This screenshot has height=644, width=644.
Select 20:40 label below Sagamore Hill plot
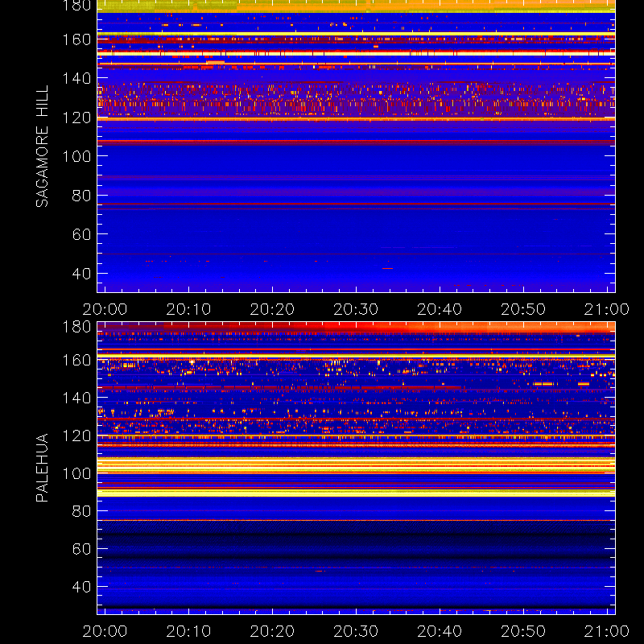click(440, 309)
